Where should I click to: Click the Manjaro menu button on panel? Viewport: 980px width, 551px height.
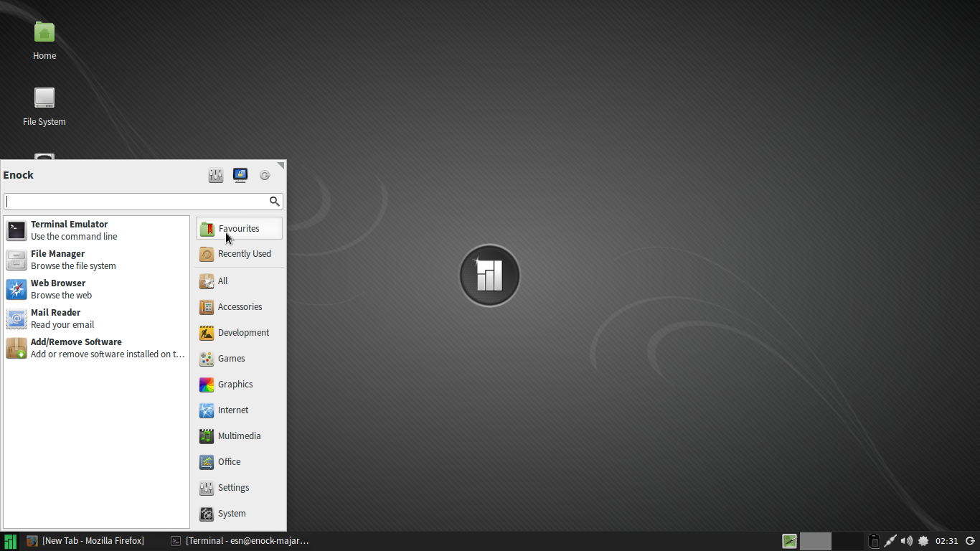10,541
